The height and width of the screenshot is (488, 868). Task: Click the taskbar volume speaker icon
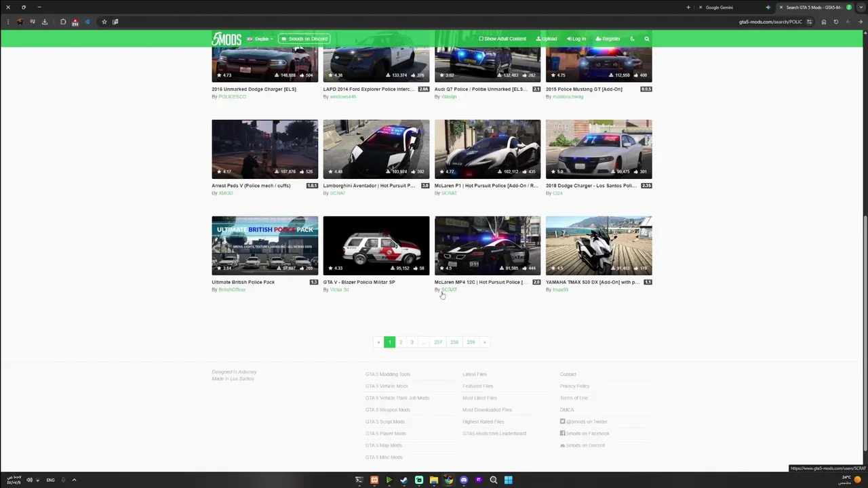(x=29, y=480)
